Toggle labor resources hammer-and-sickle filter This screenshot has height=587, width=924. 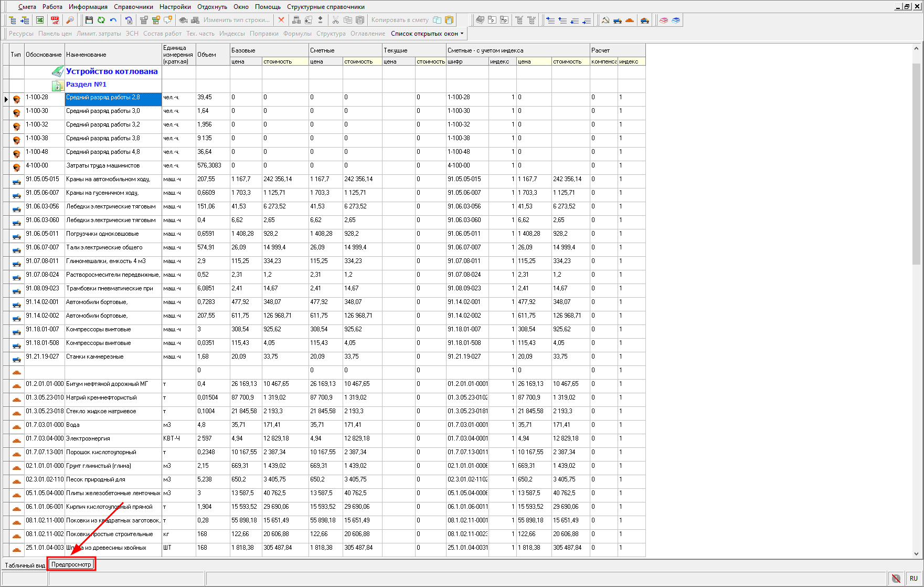pyautogui.click(x=605, y=20)
